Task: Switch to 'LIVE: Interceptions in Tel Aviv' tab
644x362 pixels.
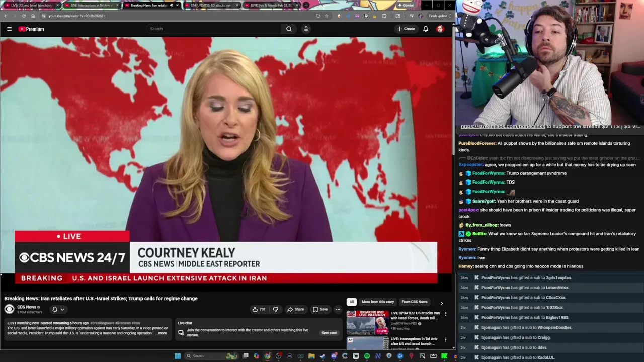Action: (91, 5)
